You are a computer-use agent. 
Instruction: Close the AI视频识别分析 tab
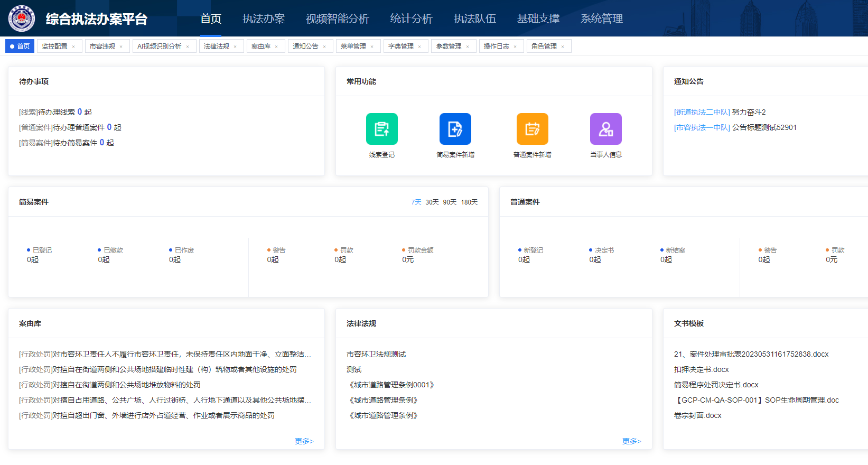click(188, 46)
